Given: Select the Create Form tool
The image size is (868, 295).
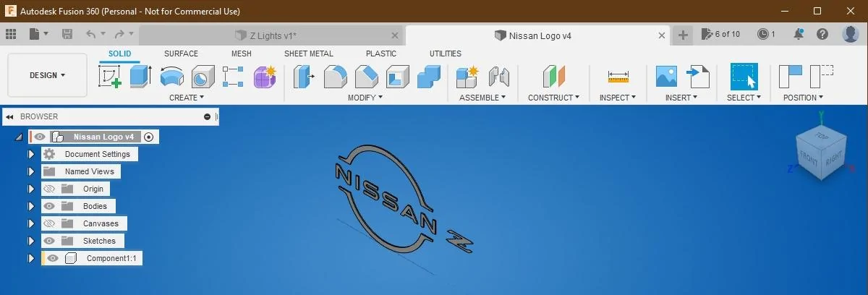Looking at the screenshot, I should (x=265, y=76).
